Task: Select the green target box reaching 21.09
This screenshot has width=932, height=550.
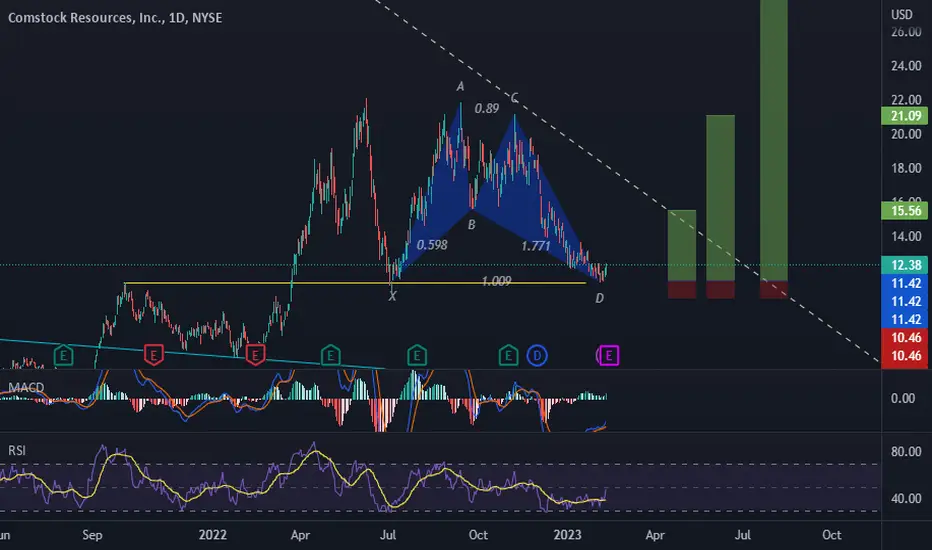Action: (720, 198)
